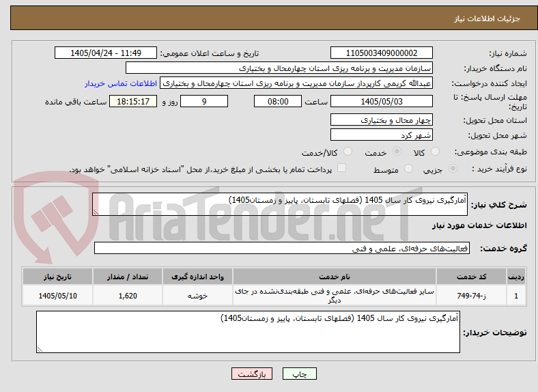Click the ردیف column header
Screen dimensions: 538x392
point(516,277)
